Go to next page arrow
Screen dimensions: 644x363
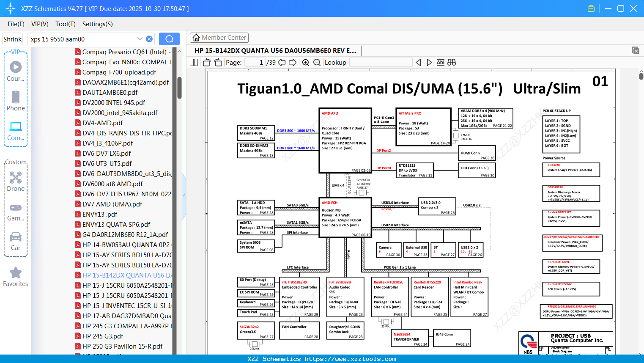point(293,63)
